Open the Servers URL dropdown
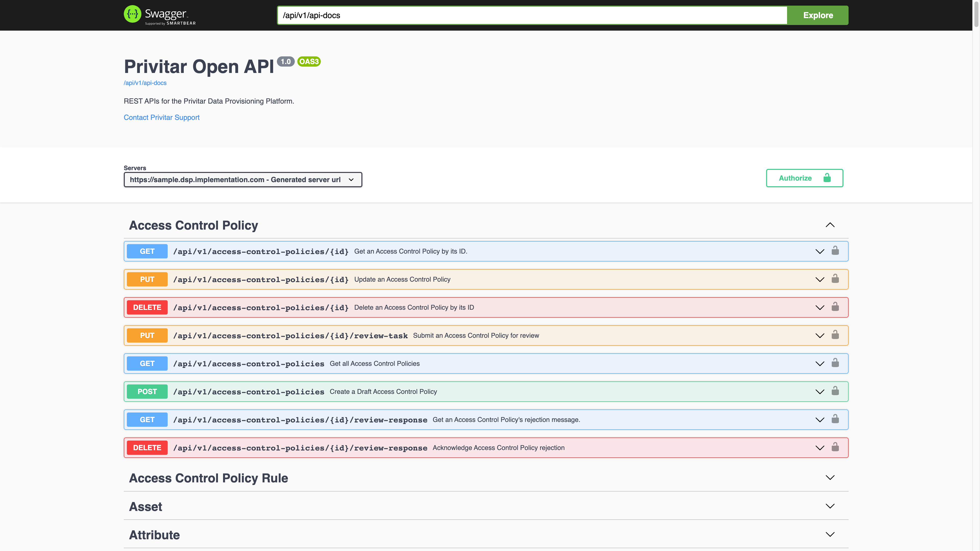The image size is (980, 551). coord(243,180)
